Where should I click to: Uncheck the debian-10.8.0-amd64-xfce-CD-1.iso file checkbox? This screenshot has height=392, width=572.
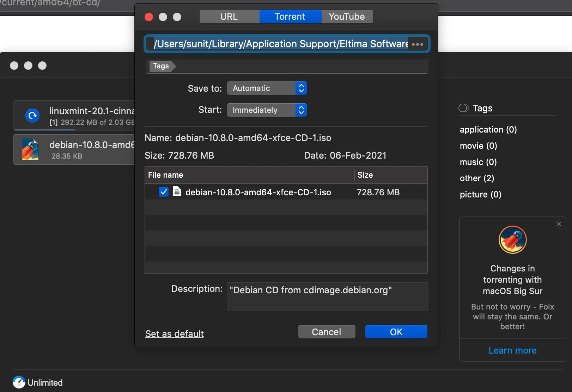(x=164, y=192)
